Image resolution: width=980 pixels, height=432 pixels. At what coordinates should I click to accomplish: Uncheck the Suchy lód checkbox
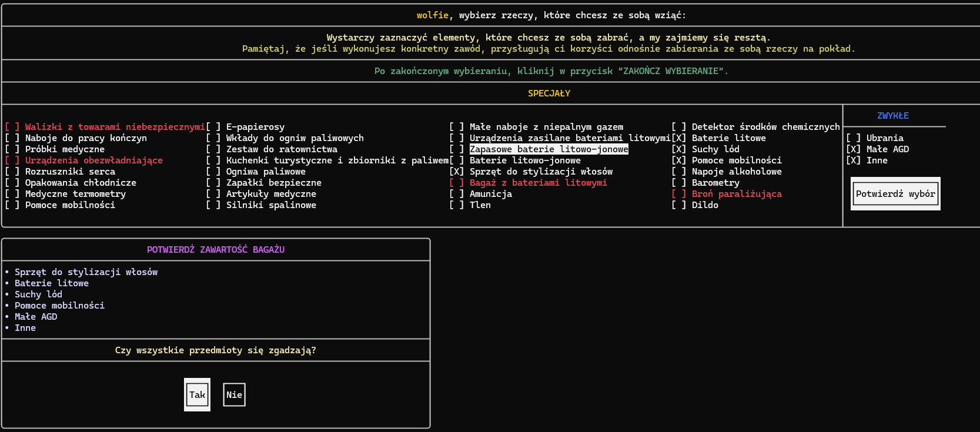point(679,149)
